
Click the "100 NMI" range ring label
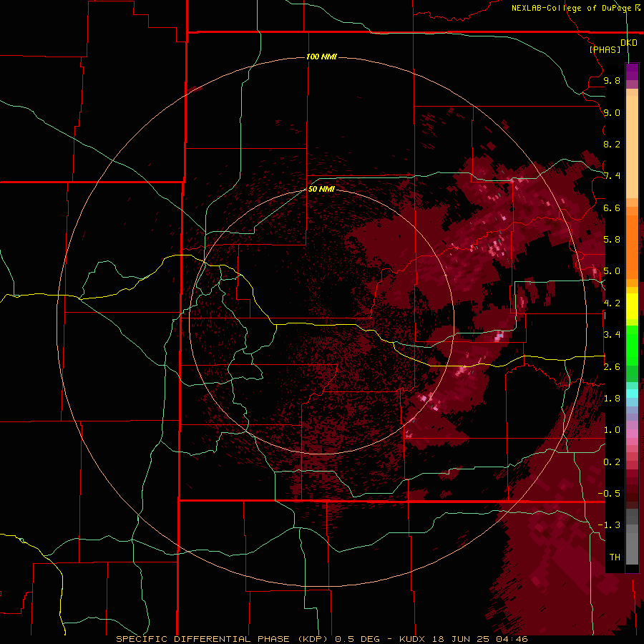321,57
